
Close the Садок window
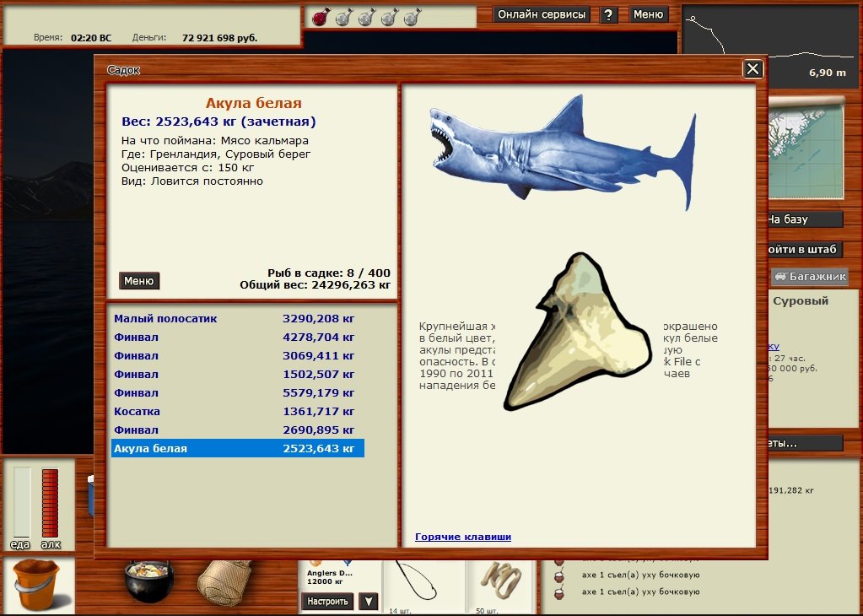pyautogui.click(x=753, y=69)
